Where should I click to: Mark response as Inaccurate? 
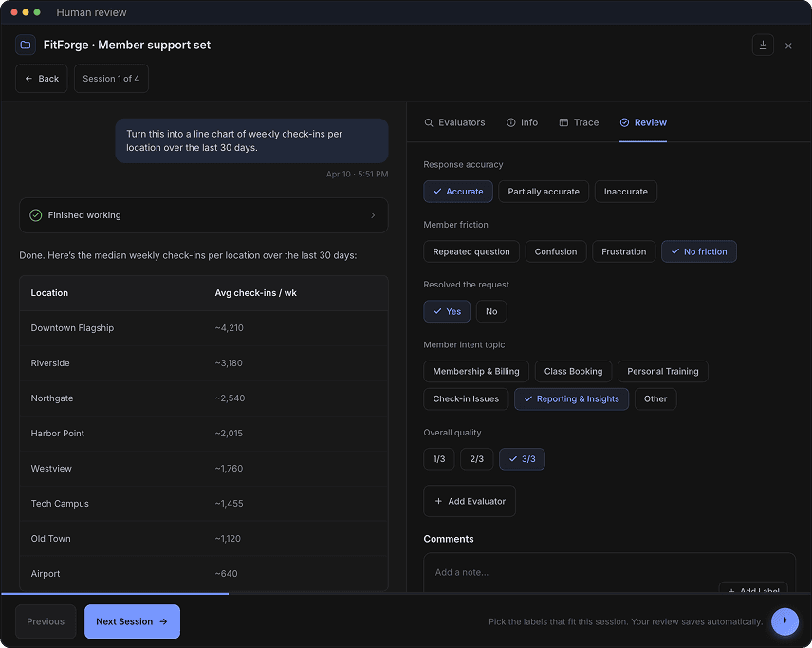625,192
